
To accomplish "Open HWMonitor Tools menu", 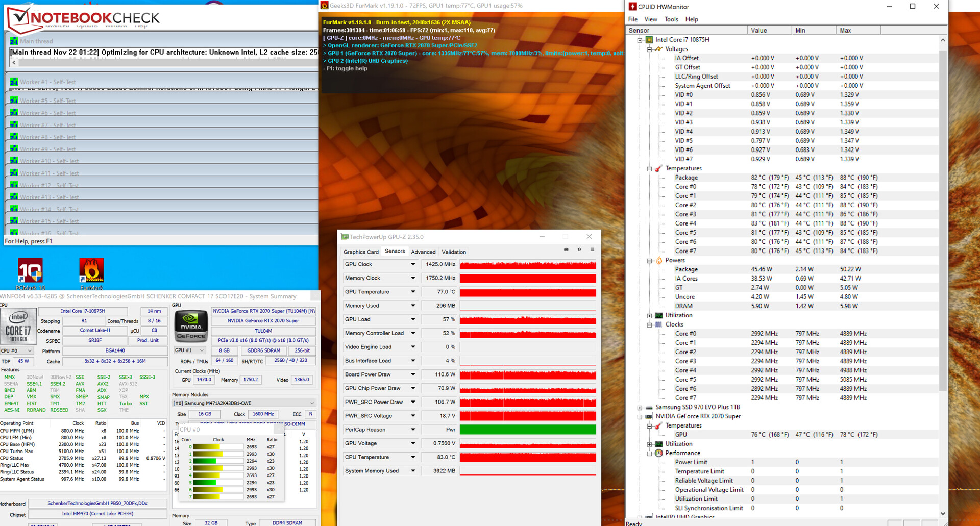I will tap(671, 19).
